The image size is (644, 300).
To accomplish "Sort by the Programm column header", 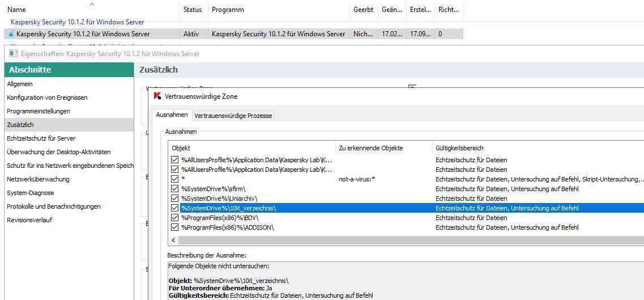I will coord(228,10).
